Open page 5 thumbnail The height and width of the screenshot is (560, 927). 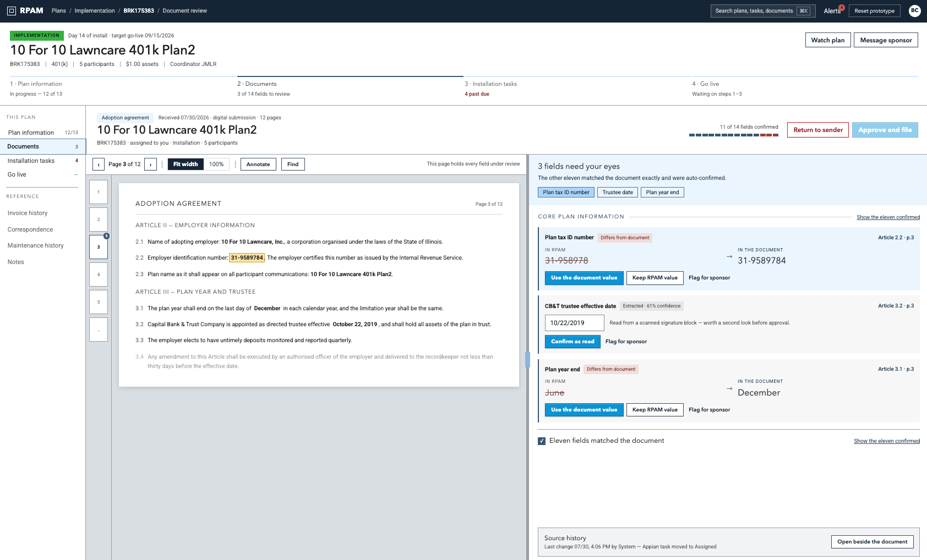click(99, 302)
